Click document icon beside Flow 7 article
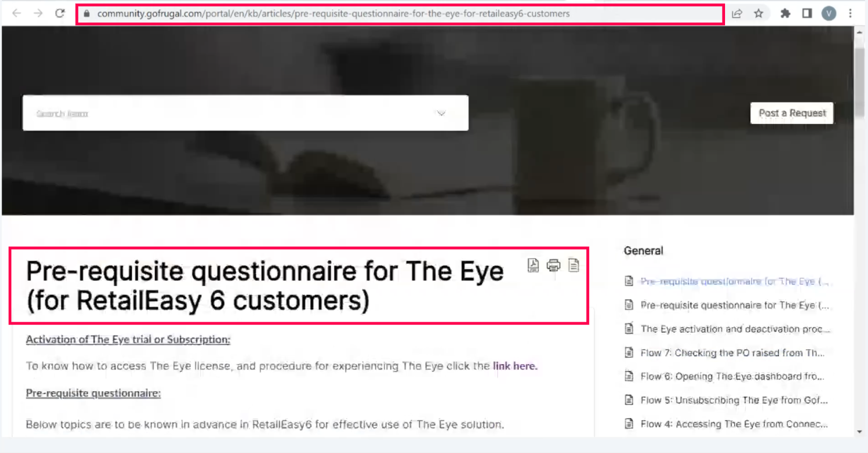Screen dimensions: 868x453 pos(629,352)
